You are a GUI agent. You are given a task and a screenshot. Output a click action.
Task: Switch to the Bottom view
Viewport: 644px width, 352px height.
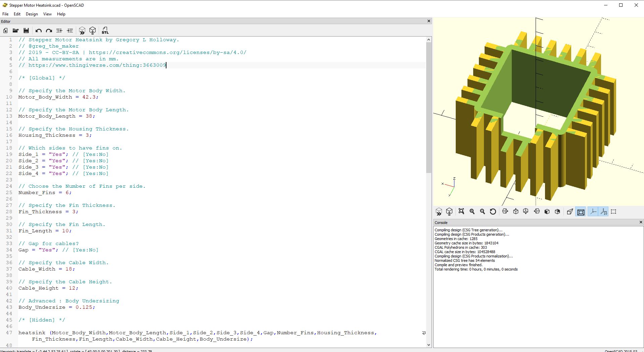tap(526, 212)
